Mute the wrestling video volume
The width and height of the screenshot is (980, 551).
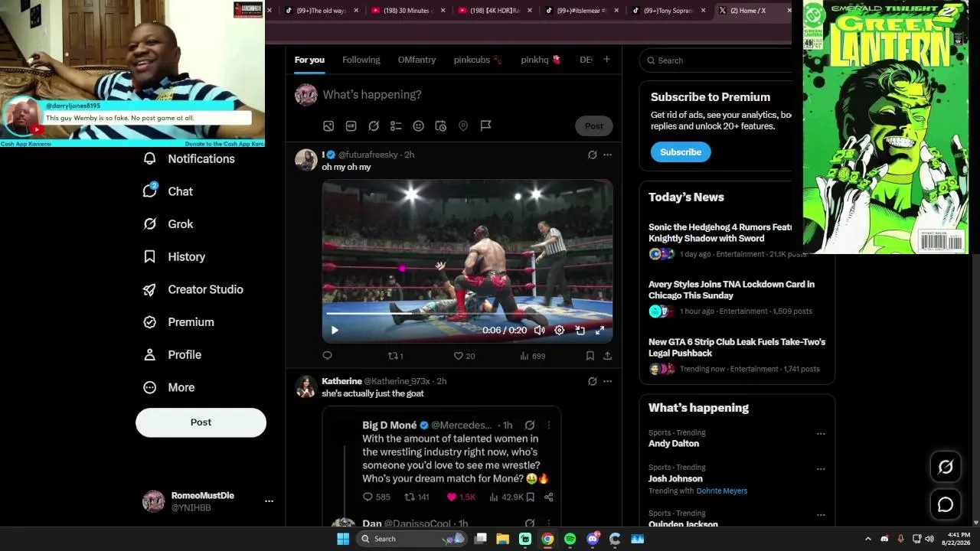point(539,331)
